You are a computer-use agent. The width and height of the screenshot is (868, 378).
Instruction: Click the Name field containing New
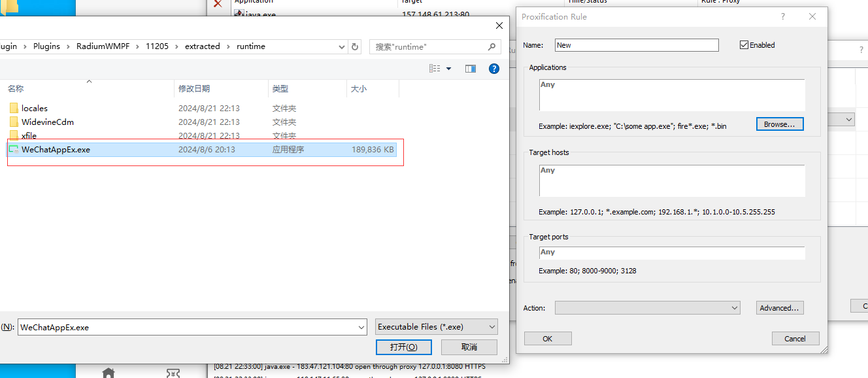tap(637, 45)
